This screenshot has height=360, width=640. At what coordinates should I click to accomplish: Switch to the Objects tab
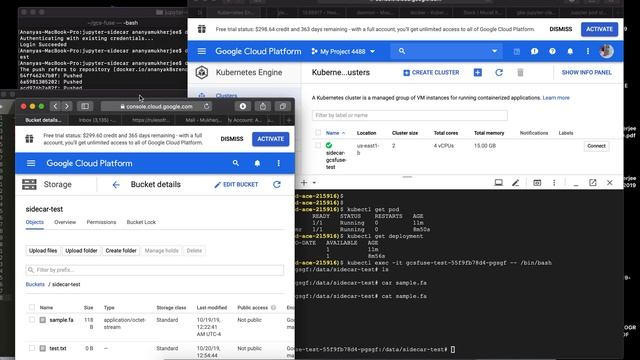tap(35, 222)
